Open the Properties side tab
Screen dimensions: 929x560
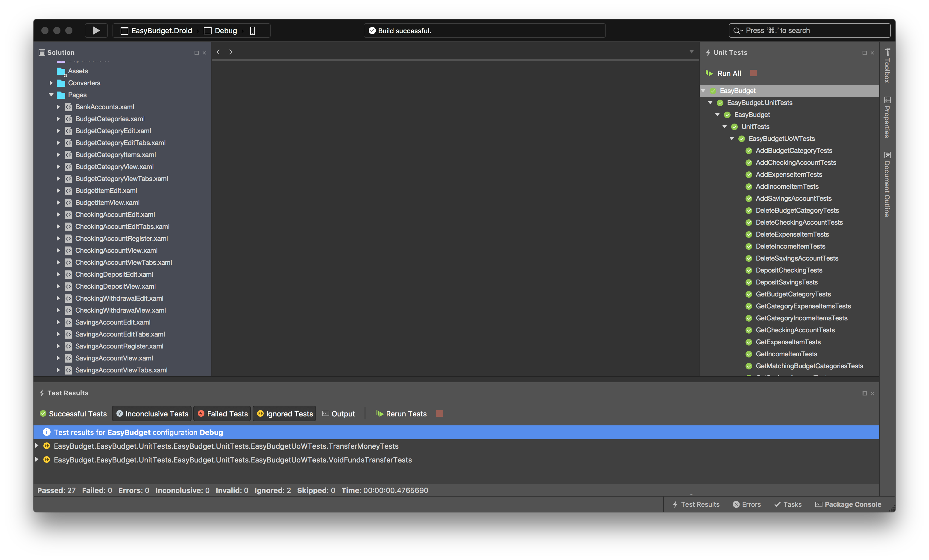click(887, 117)
